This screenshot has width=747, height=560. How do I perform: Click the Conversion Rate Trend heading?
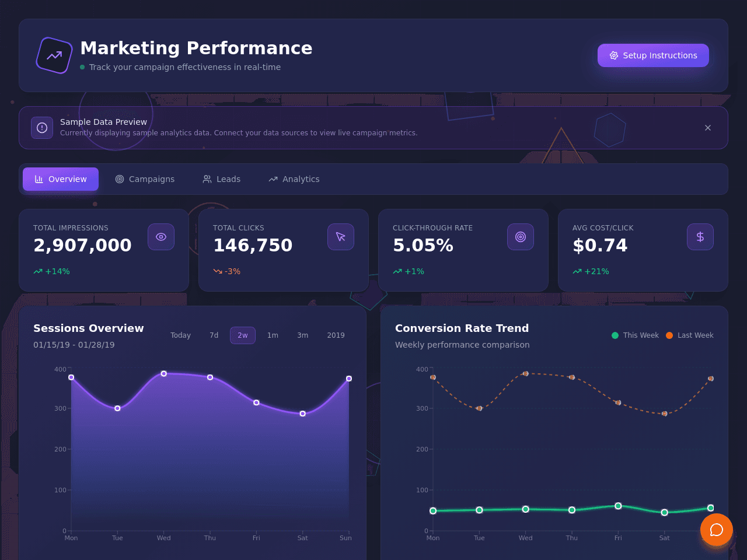click(462, 328)
